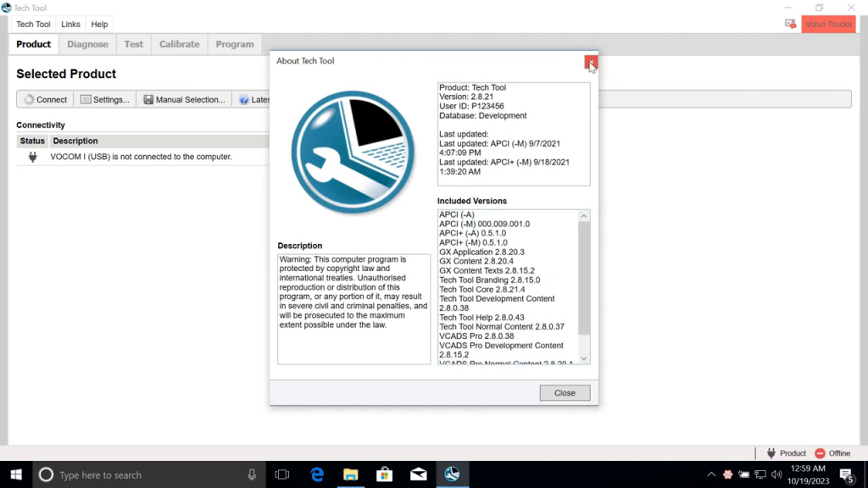Open Tech Tool from the taskbar icon
The image size is (868, 488).
(x=452, y=474)
